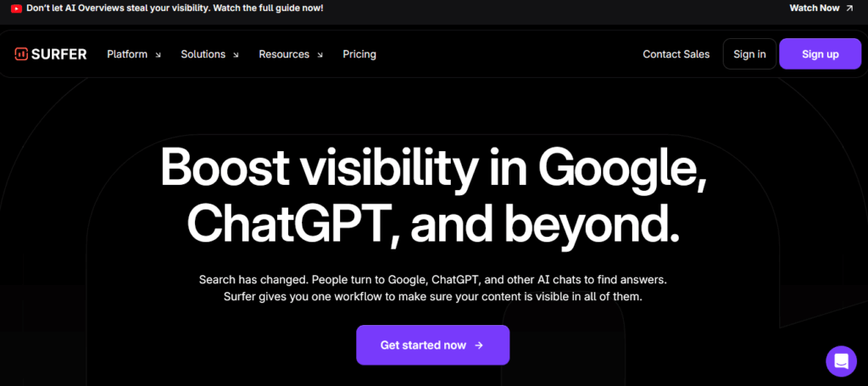Screen dimensions: 868x386
Task: Click the Get started now button
Action: tap(432, 345)
